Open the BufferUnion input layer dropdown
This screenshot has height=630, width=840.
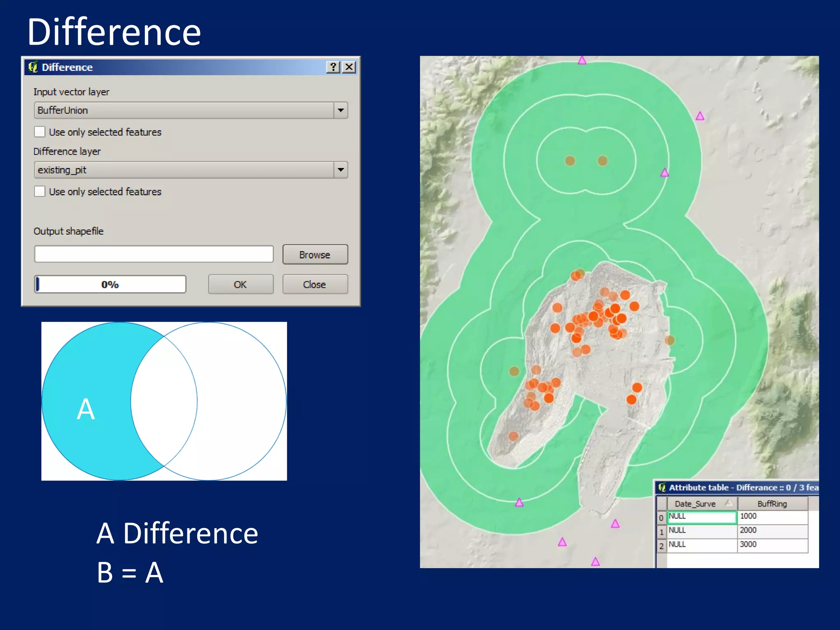coord(340,110)
